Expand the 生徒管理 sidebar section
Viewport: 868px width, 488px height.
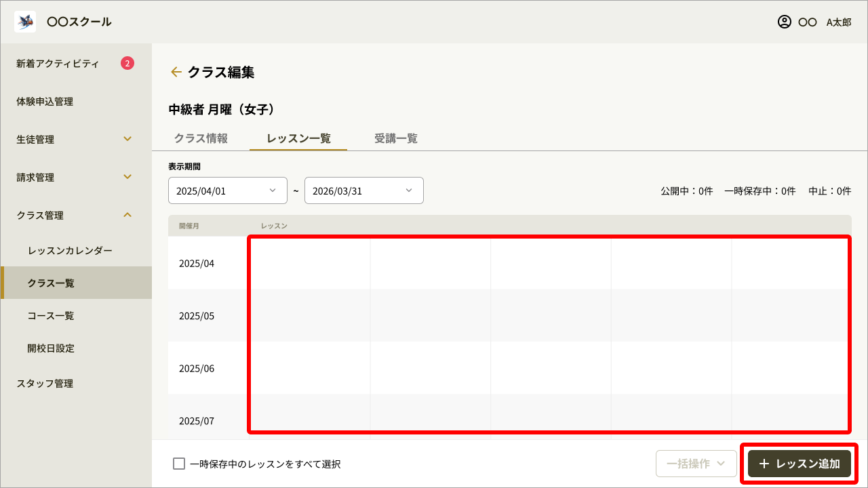coord(127,140)
